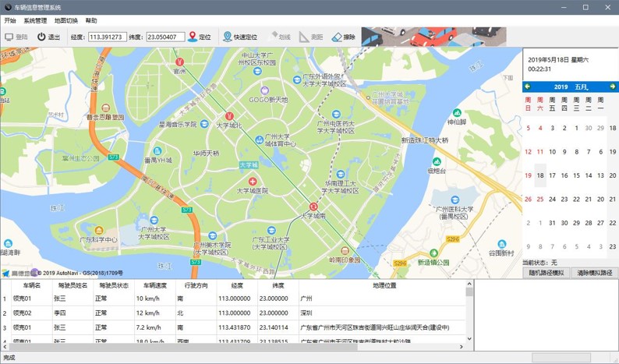Click the calendar right green arrow
The height and width of the screenshot is (364, 619).
coord(612,87)
